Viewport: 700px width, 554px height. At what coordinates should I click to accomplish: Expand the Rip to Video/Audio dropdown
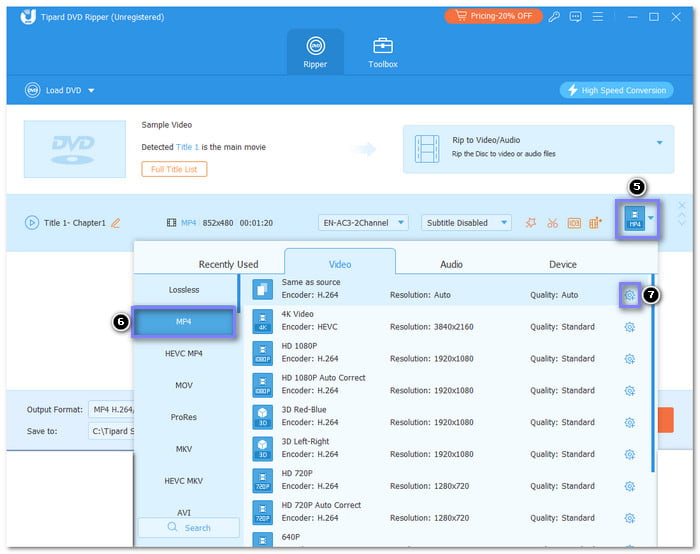(x=659, y=143)
